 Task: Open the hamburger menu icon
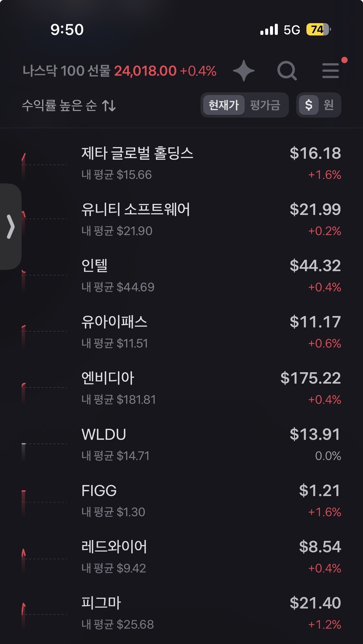coord(330,71)
